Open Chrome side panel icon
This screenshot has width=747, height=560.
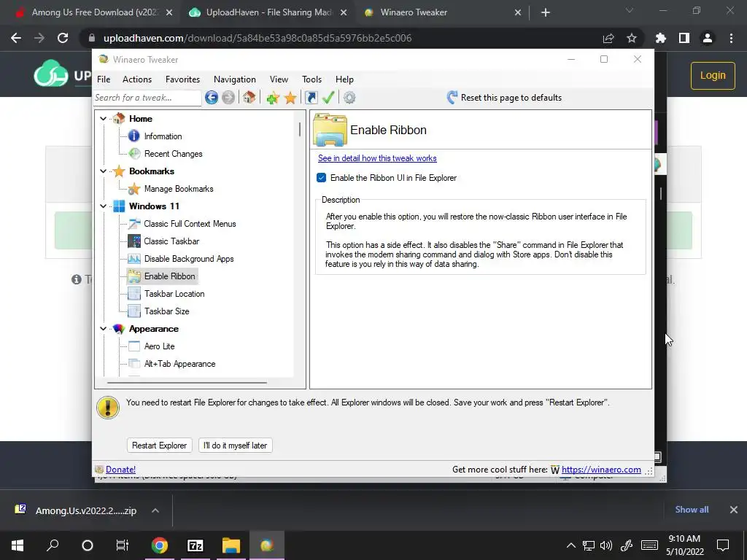[684, 38]
